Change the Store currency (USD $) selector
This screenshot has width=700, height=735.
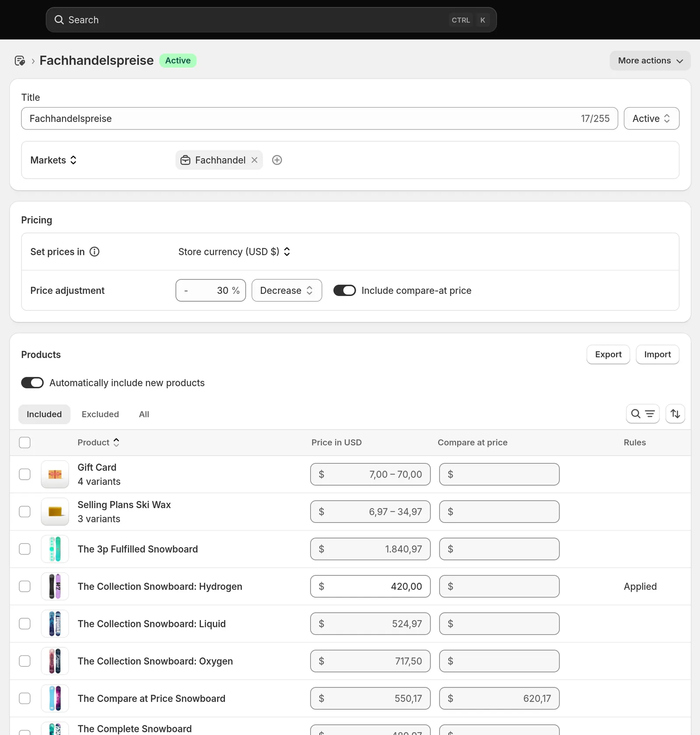coord(234,252)
